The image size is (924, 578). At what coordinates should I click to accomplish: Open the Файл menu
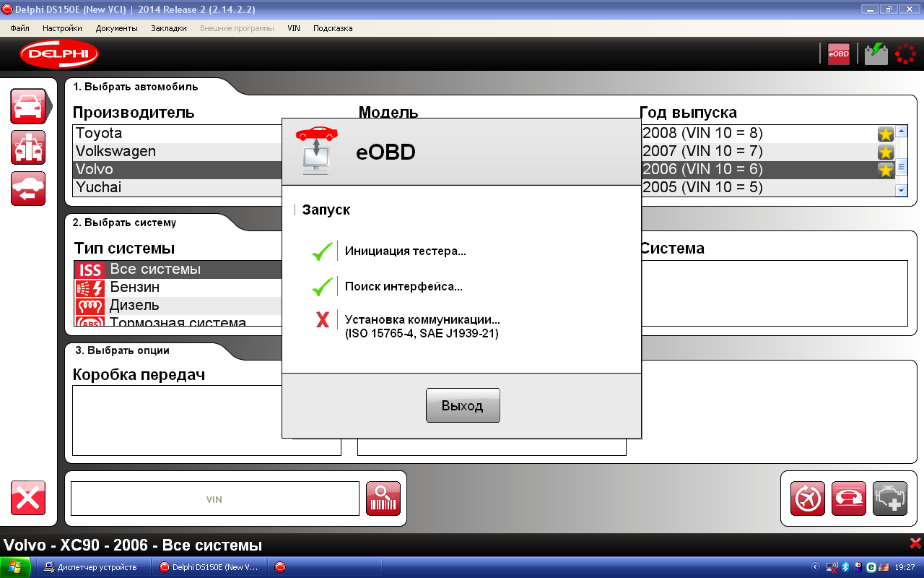[20, 28]
